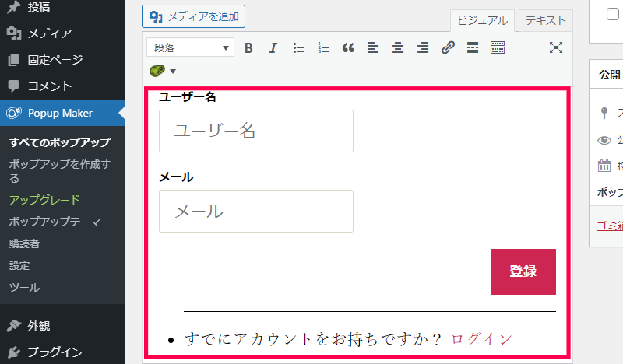This screenshot has width=623, height=364.
Task: Toggle bold formatting in editor toolbar
Action: pyautogui.click(x=248, y=48)
